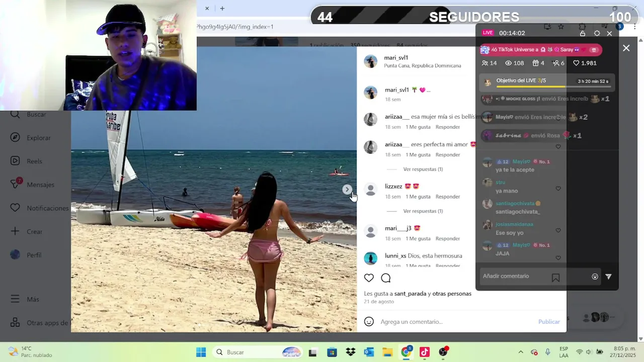Click the microphone tray icon

[x=548, y=352]
